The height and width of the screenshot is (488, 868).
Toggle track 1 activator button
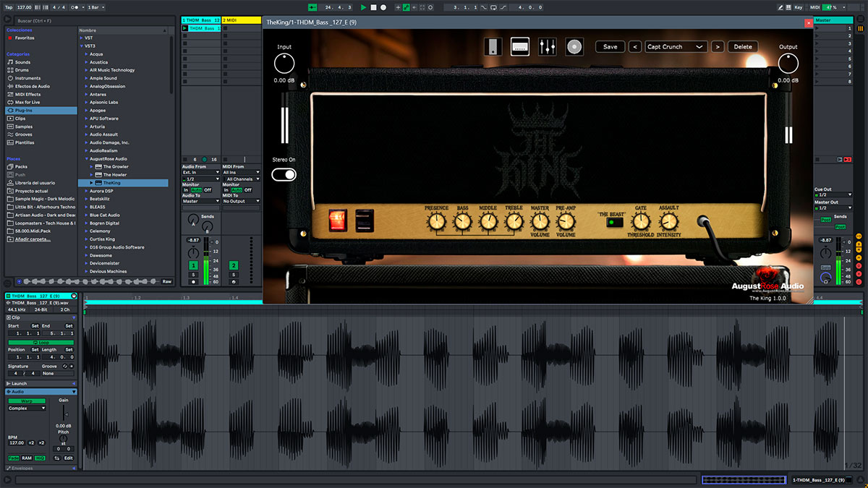click(x=193, y=266)
